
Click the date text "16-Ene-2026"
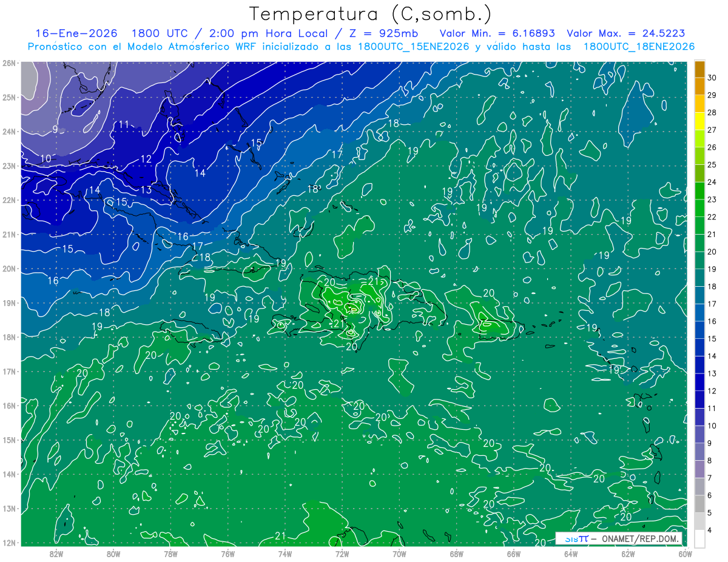pyautogui.click(x=76, y=33)
